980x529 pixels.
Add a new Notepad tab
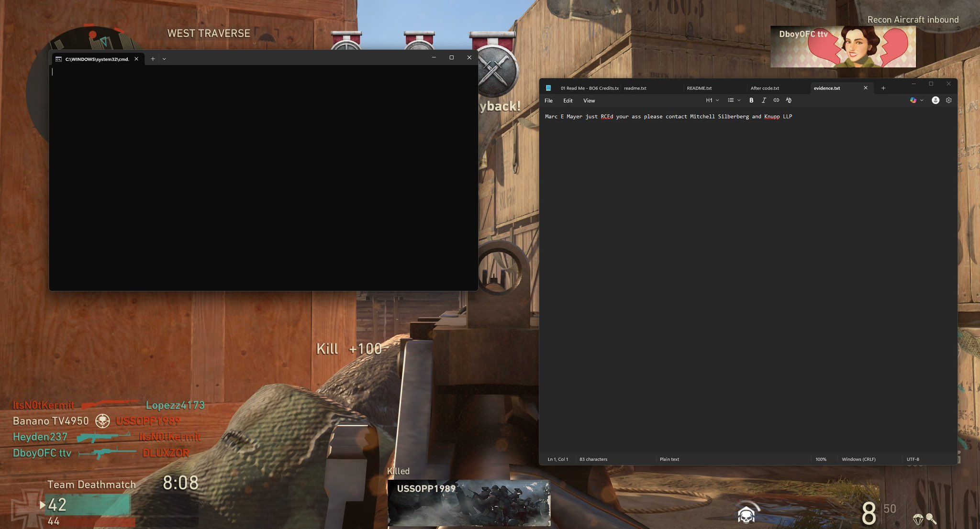[883, 88]
